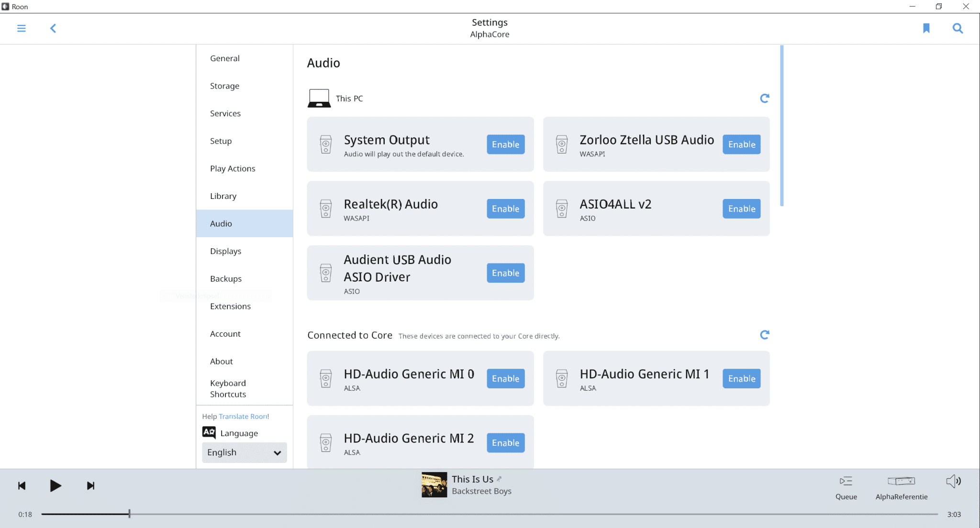
Task: Skip to the previous track
Action: (22, 486)
